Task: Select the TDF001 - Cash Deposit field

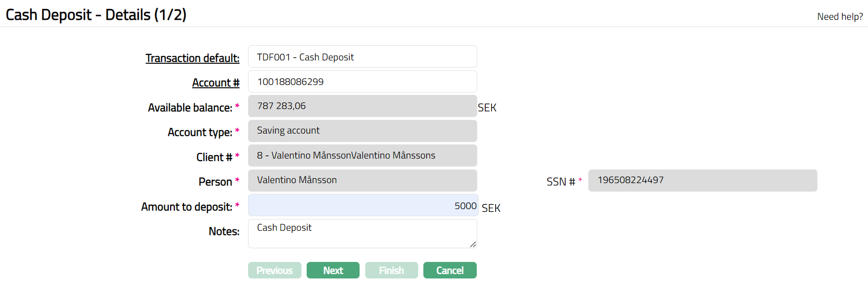Action: (x=362, y=57)
